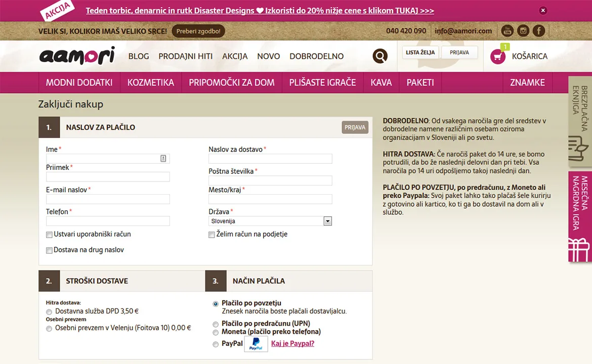Viewport: 592px width, 364px height.
Task: Open the Facebook social icon
Action: tap(539, 31)
